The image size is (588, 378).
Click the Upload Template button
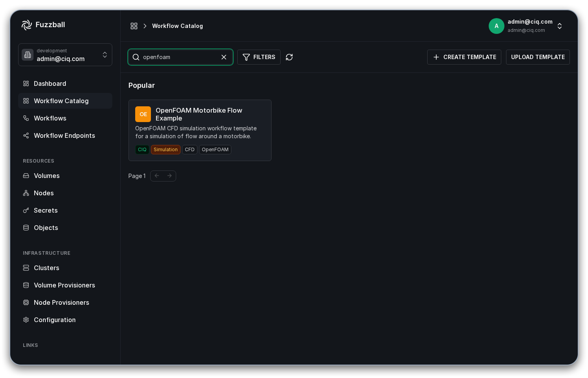(x=538, y=57)
